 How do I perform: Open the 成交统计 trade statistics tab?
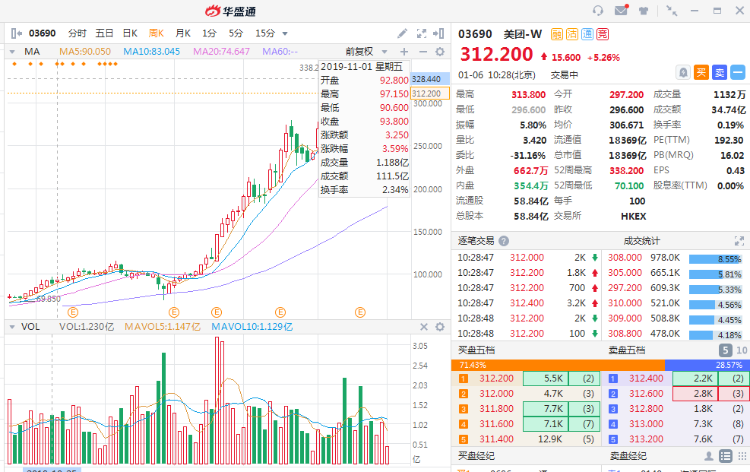click(x=641, y=241)
